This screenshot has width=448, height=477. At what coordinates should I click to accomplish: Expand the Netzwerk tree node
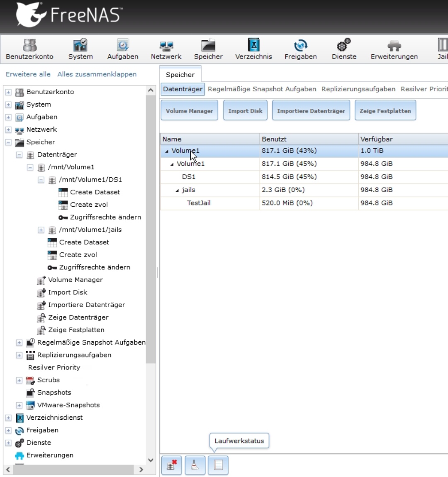[x=8, y=129]
